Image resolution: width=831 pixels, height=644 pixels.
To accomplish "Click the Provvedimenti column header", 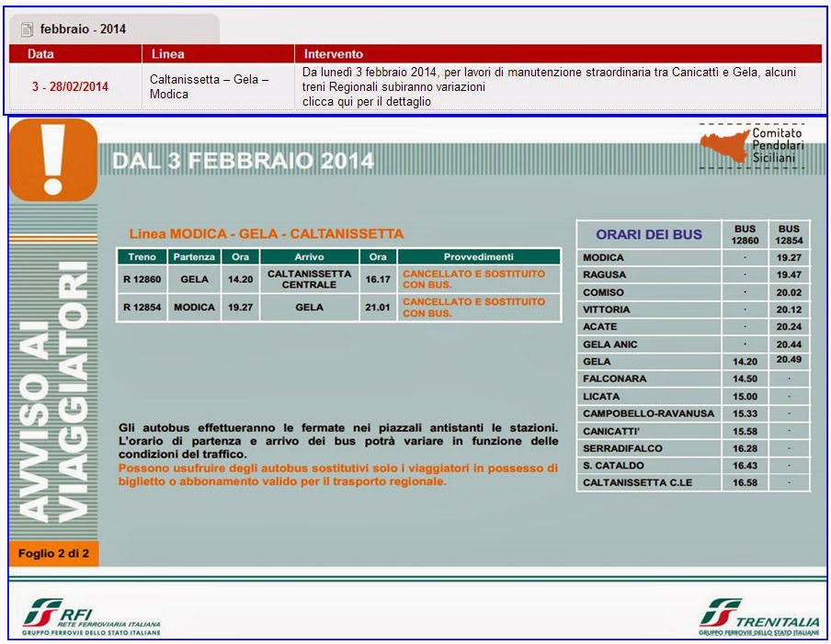I will tap(479, 257).
